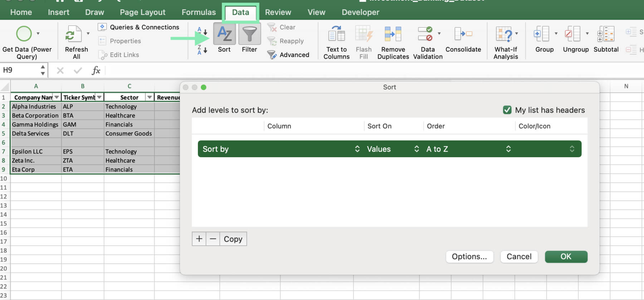Viewport: 644px width, 300px height.
Task: Switch to the Insert tab
Action: click(x=59, y=12)
